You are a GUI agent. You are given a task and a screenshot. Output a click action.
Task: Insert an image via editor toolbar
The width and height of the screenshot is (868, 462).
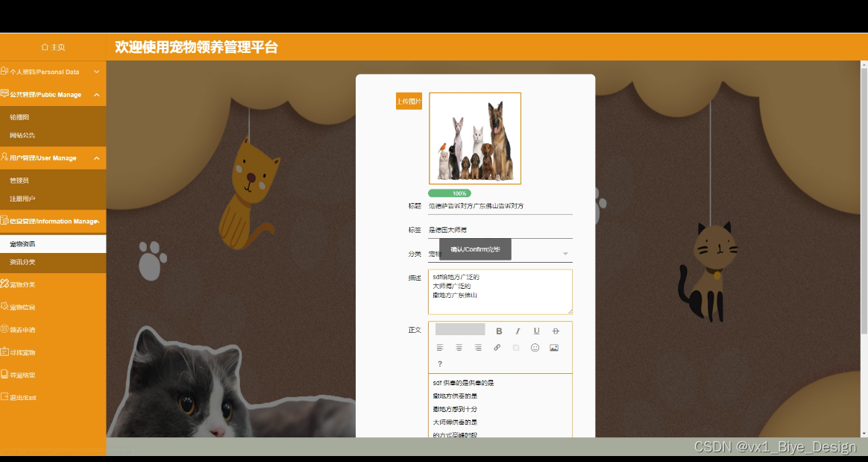click(553, 347)
